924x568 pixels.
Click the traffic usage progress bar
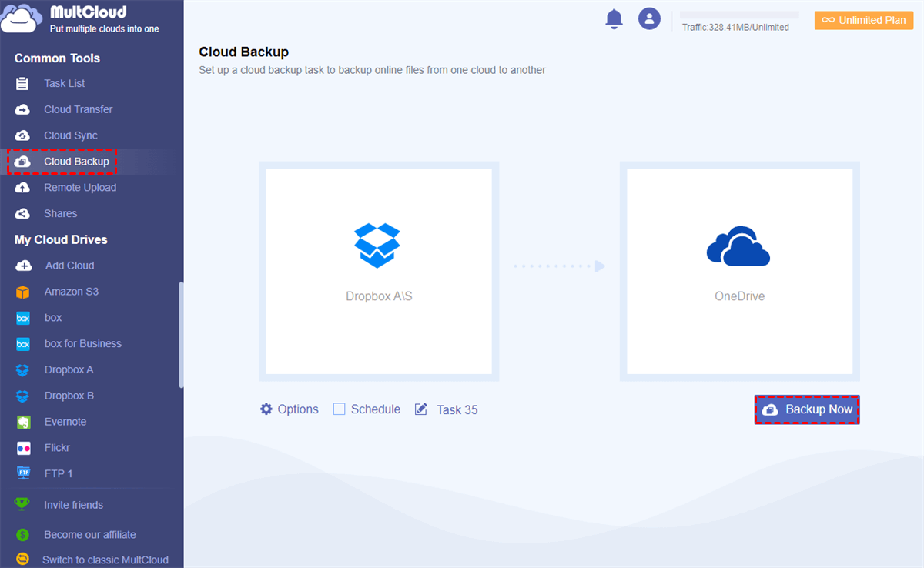(x=739, y=15)
